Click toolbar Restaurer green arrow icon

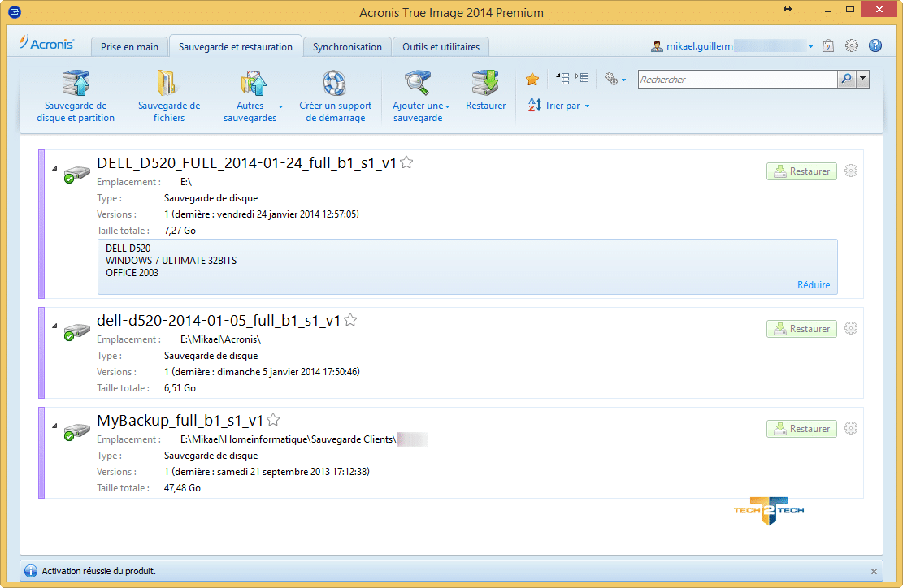click(485, 84)
